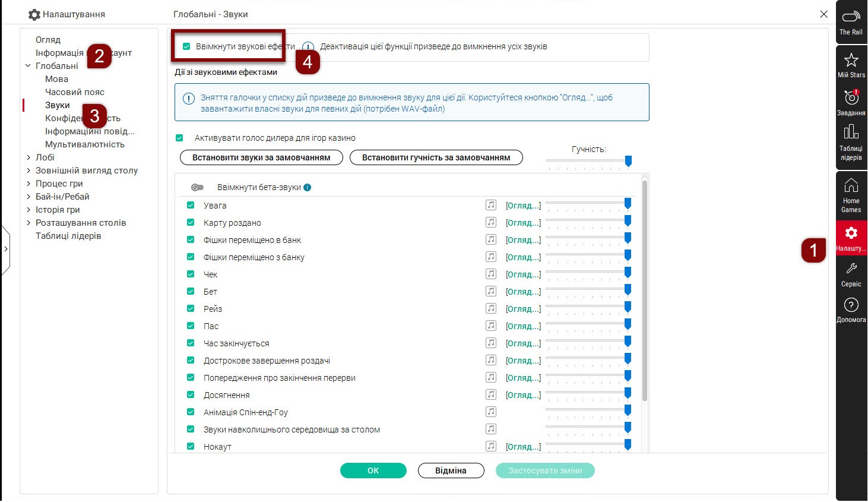This screenshot has height=502, width=868.
Task: Open Таблиці лідерів chart icon in sidebar
Action: [851, 133]
